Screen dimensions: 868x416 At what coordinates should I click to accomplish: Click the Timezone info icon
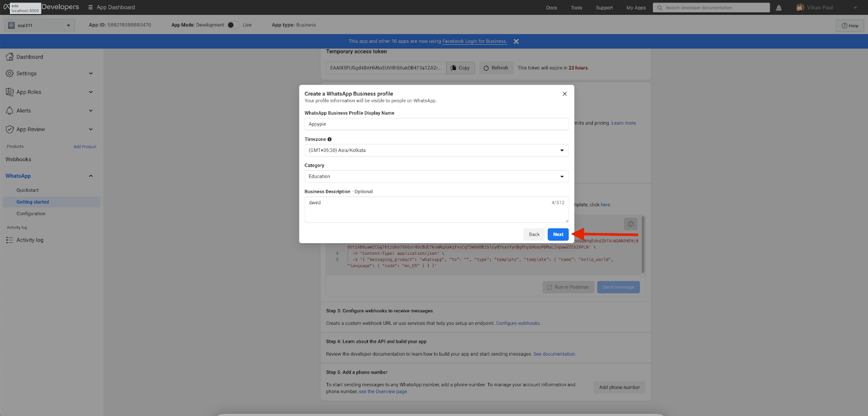pyautogui.click(x=329, y=139)
